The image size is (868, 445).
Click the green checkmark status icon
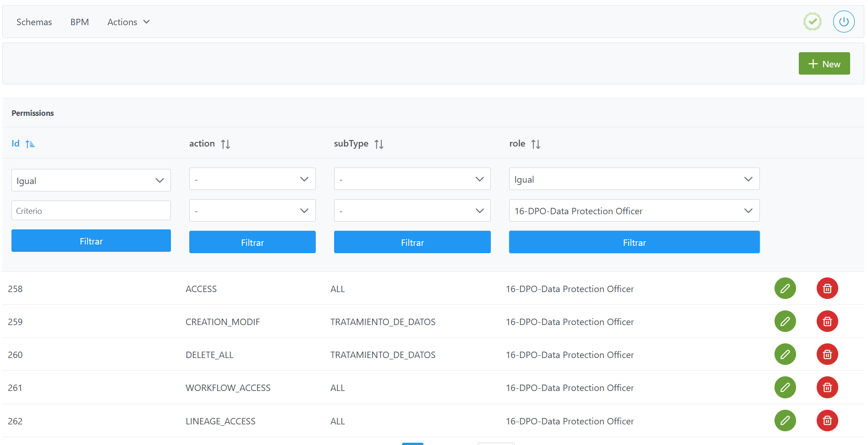pyautogui.click(x=812, y=22)
